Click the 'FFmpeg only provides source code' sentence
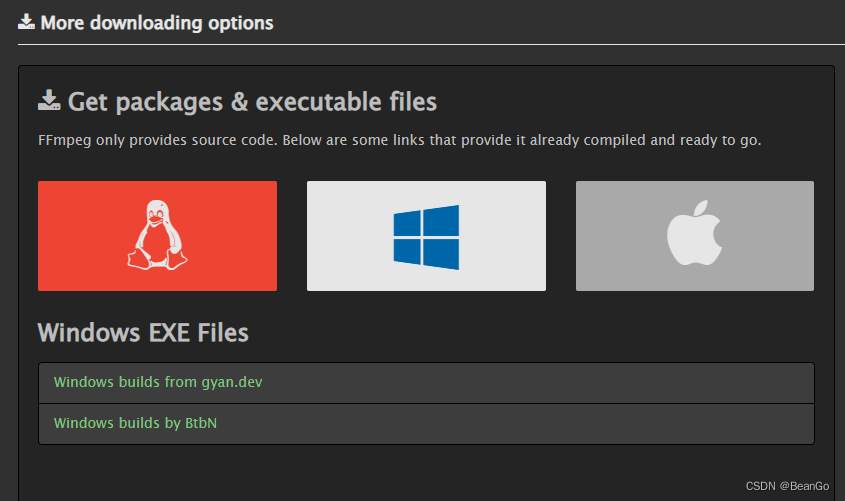845x501 pixels. (x=399, y=140)
